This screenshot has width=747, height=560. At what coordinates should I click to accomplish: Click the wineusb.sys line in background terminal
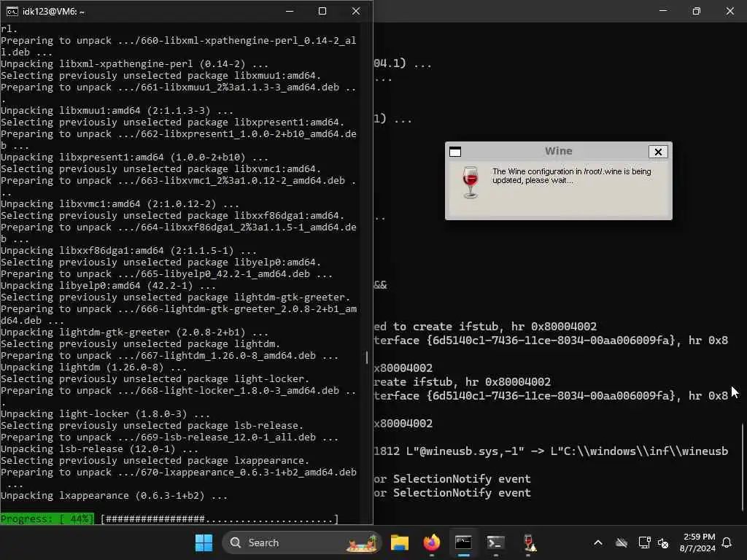[x=551, y=451]
